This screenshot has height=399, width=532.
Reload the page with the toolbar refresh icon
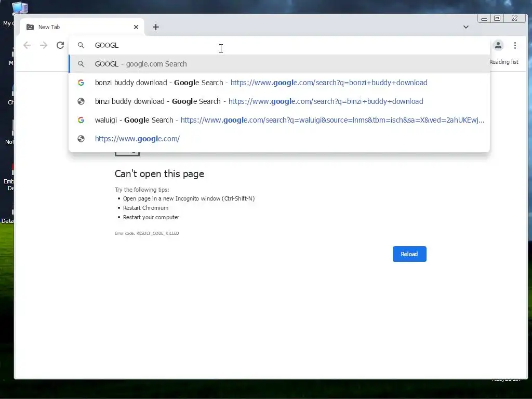[60, 45]
